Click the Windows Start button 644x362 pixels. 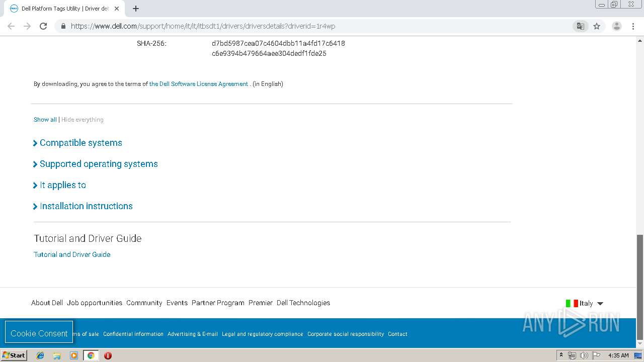14,355
